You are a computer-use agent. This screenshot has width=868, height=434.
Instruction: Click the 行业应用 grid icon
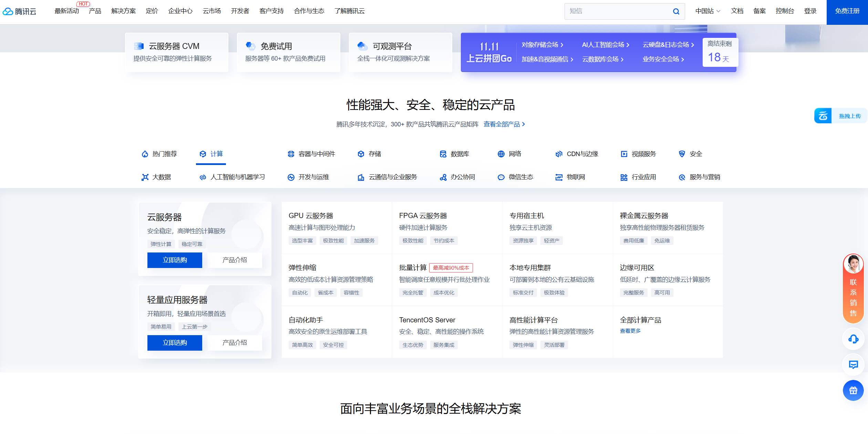(x=624, y=177)
